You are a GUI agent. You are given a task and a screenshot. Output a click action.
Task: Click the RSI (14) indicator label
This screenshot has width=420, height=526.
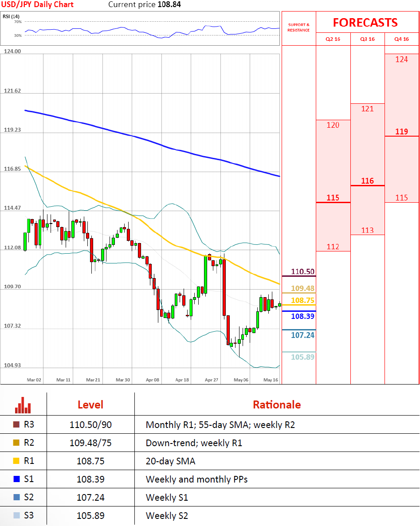(x=11, y=16)
